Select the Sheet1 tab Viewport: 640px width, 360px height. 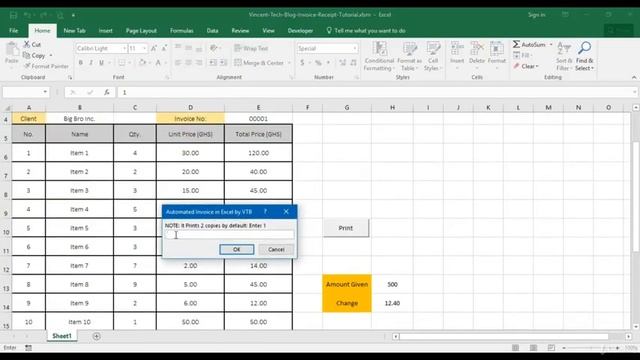[62, 336]
